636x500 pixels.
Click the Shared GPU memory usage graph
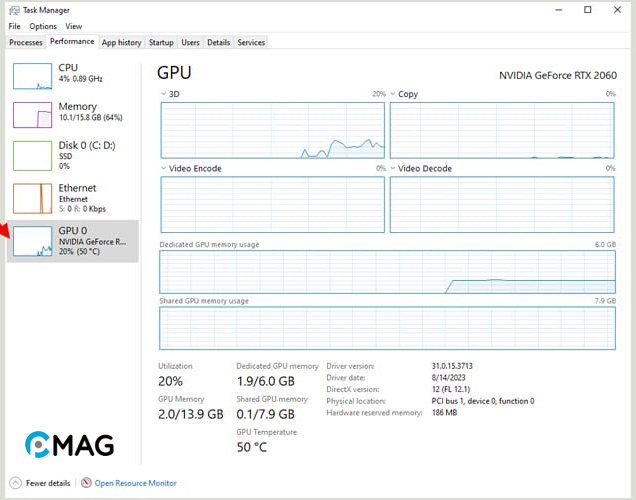[387, 328]
